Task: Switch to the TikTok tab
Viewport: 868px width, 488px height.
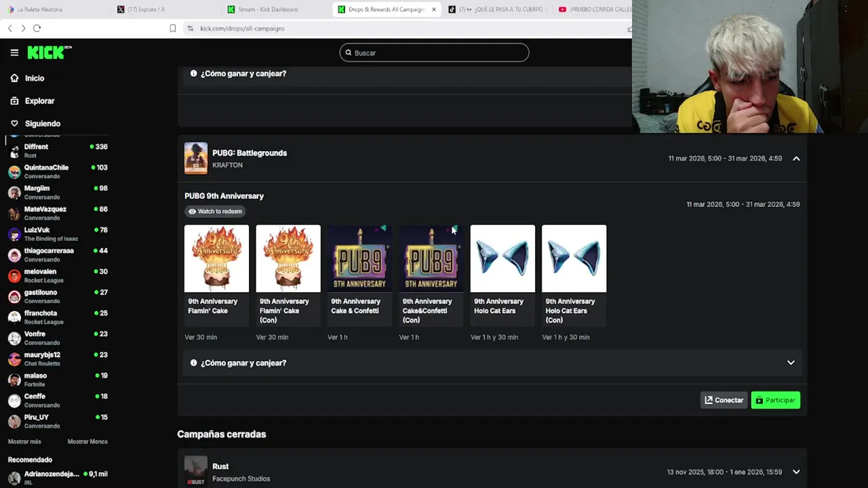Action: coord(497,9)
